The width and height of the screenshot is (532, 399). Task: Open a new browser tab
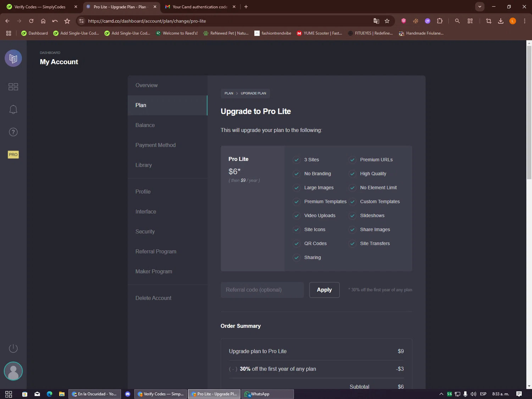tap(246, 7)
